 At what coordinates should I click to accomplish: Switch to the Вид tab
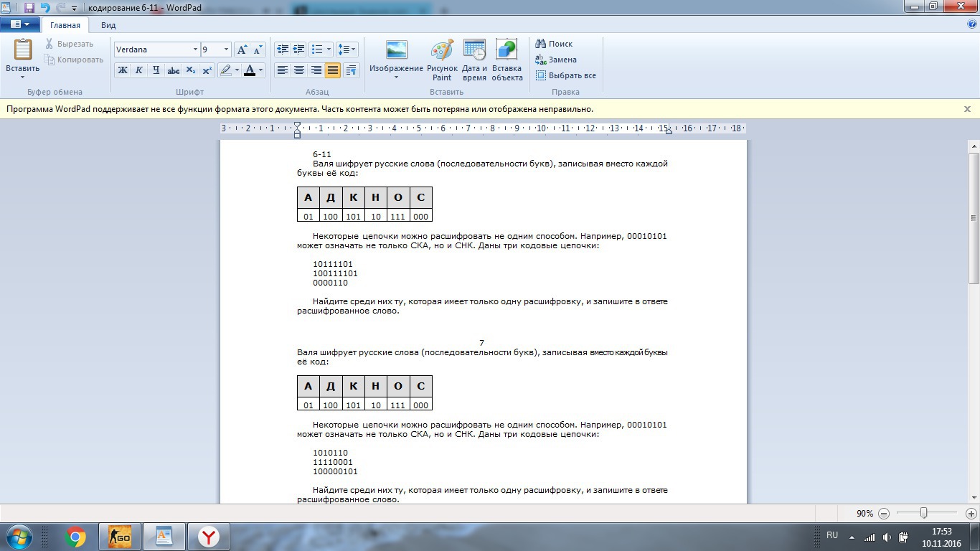[x=108, y=25]
